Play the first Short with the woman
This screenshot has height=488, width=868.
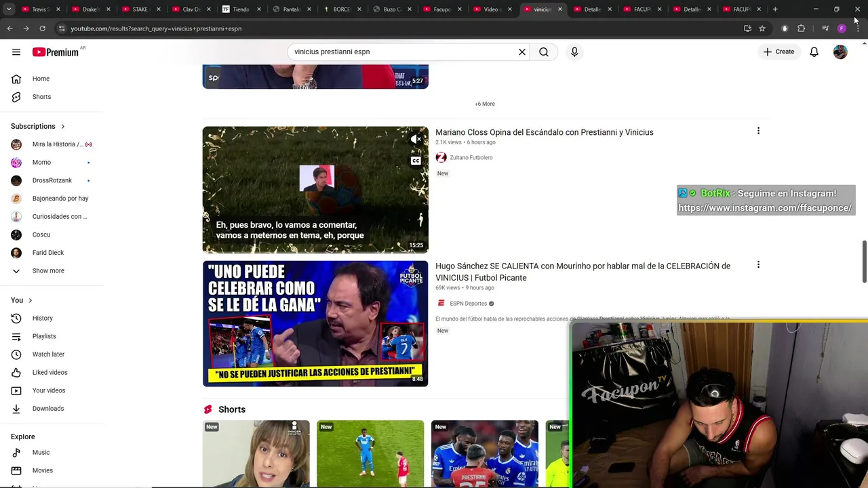point(256,453)
